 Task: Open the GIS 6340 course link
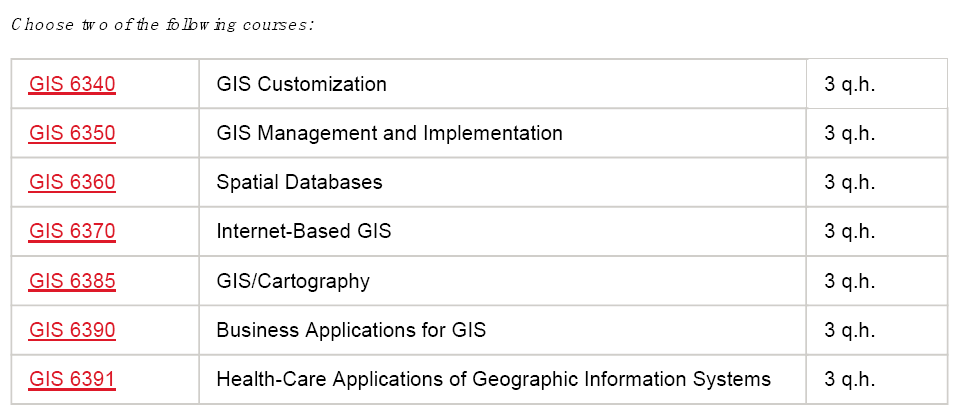(72, 84)
